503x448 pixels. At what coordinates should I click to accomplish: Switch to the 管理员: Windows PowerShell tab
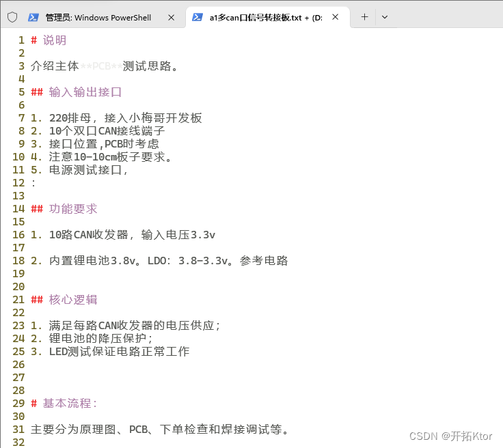point(98,18)
